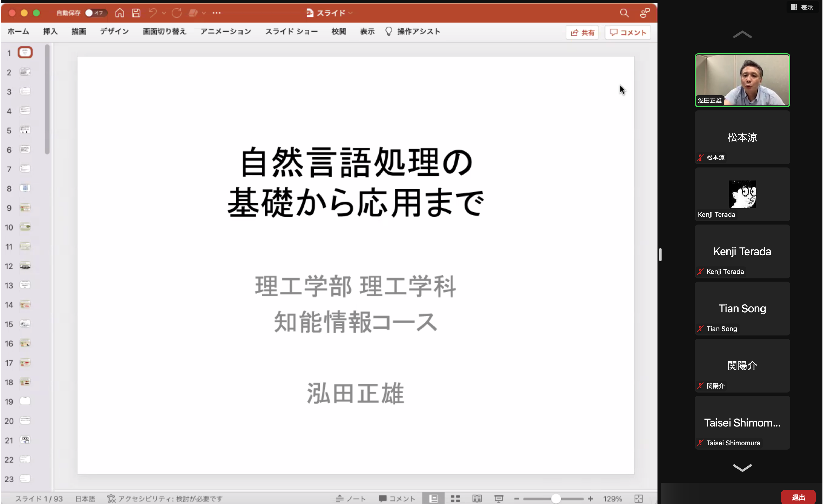Select slide 5 thumbnail in the sidebar
The width and height of the screenshot is (823, 504).
pyautogui.click(x=25, y=130)
